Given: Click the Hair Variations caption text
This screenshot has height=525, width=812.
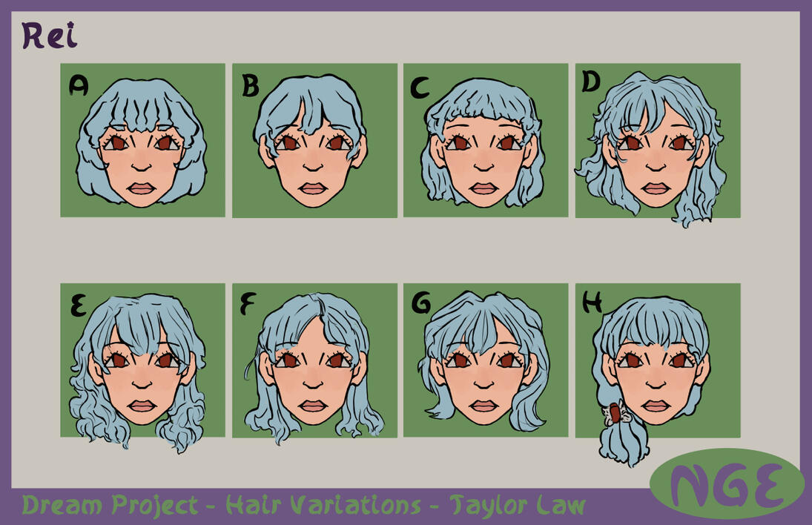Looking at the screenshot, I should click(x=323, y=505).
